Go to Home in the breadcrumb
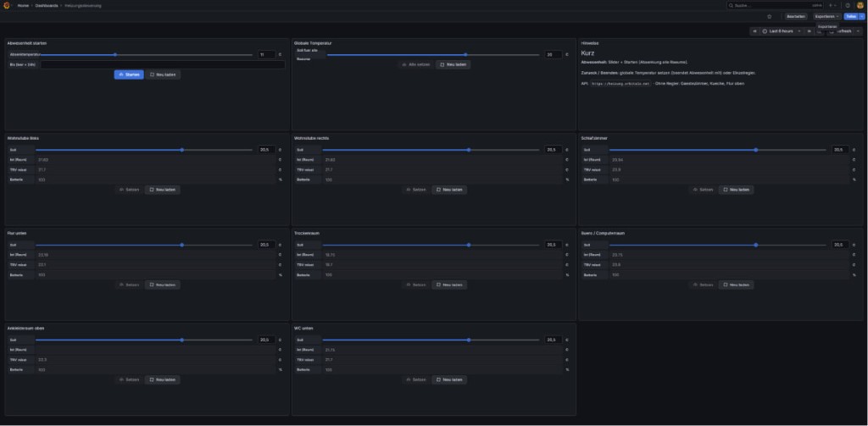The image size is (868, 426). pyautogui.click(x=23, y=5)
